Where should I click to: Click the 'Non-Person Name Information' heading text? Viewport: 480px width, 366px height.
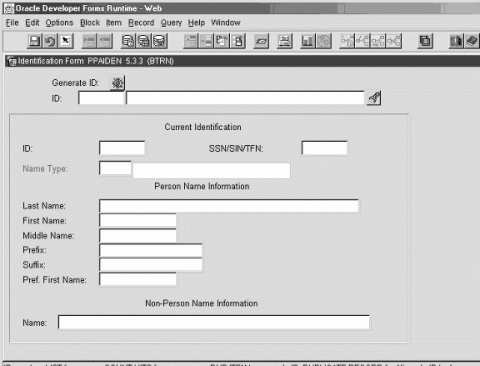click(201, 303)
